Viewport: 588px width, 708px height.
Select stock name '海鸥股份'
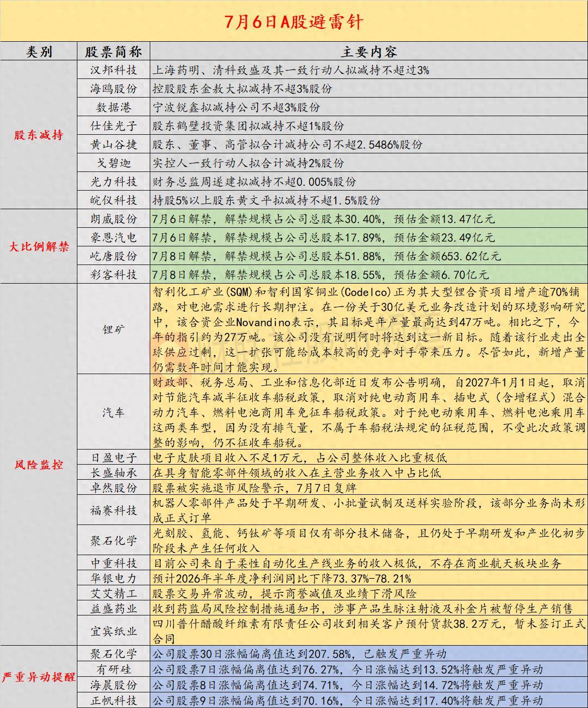(x=114, y=88)
